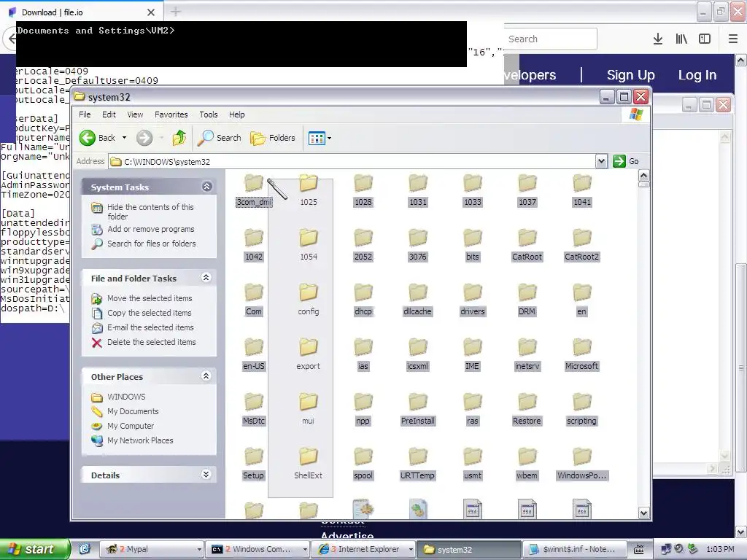The image size is (747, 560).
Task: Click the Forward arrow in Explorer toolbar
Action: pyautogui.click(x=144, y=138)
